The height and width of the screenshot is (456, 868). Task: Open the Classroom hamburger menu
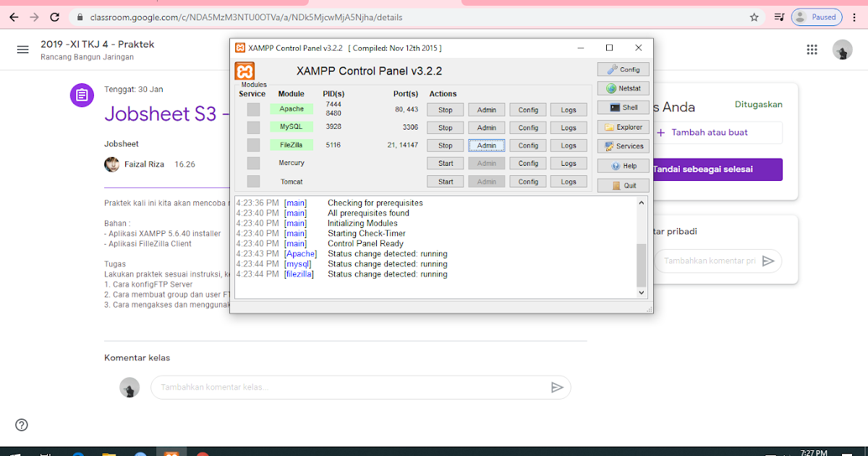[23, 49]
